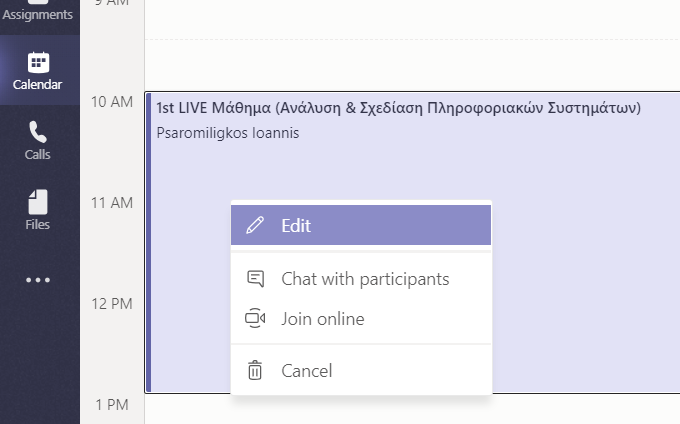Open Assignments in the left sidebar
Image resolution: width=680 pixels, height=424 pixels.
click(38, 13)
